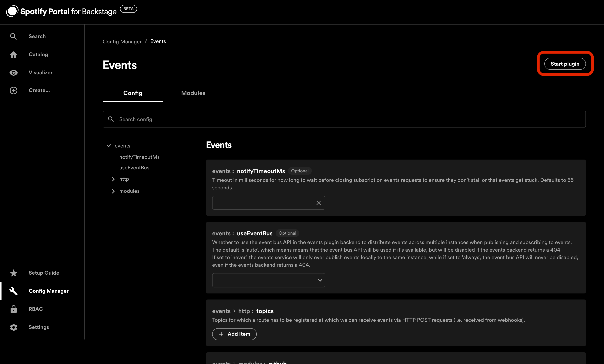Screen dimensions: 604x364
Task: Click the Optional badge next to notifyTimeoutMs
Action: point(300,171)
